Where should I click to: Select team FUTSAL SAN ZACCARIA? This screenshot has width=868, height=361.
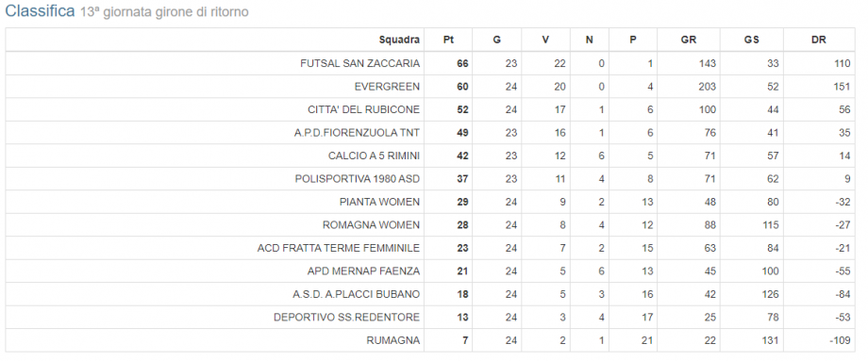[x=359, y=63]
